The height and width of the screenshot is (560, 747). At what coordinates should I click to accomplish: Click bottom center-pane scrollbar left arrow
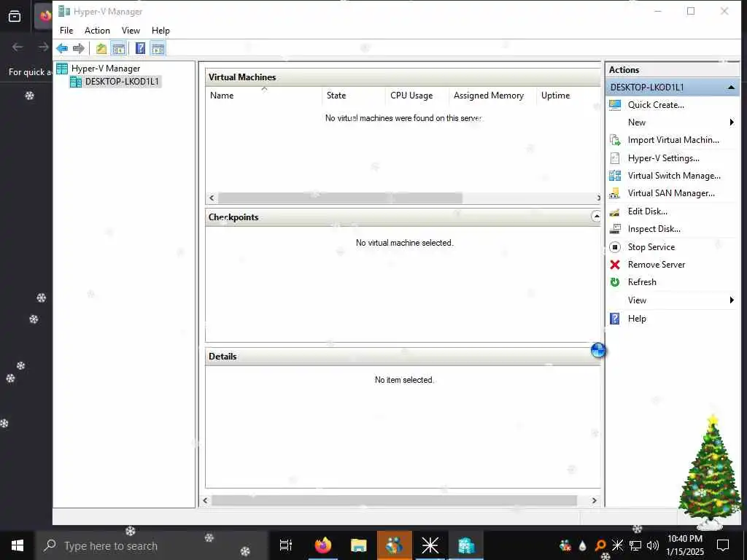point(205,500)
